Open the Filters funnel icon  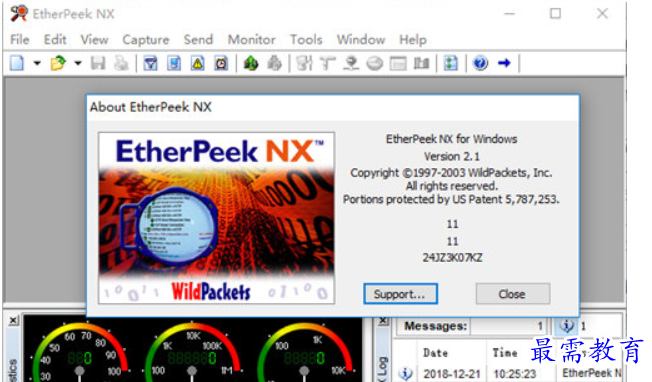point(151,63)
